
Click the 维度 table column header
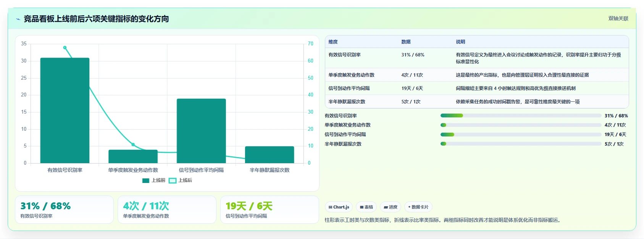tap(333, 42)
